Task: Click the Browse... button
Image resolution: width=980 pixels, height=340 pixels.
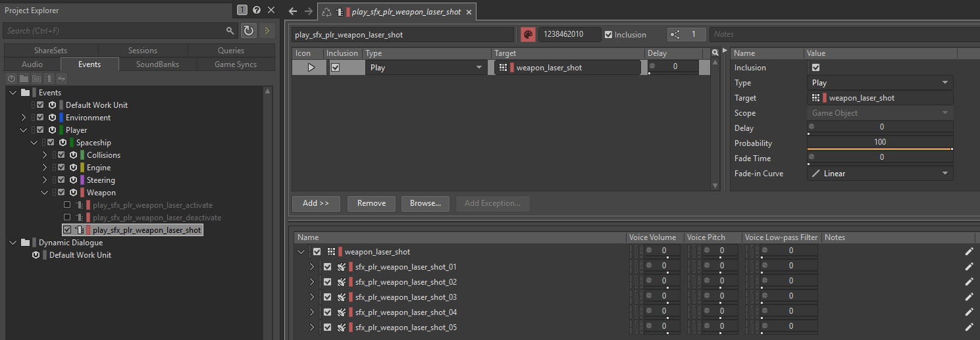Action: 425,203
